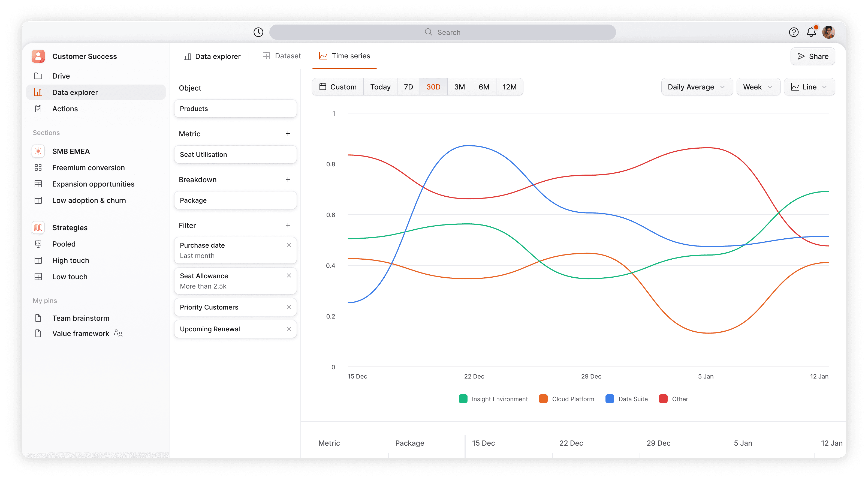Click the Freemium conversion grid icon

tap(38, 167)
